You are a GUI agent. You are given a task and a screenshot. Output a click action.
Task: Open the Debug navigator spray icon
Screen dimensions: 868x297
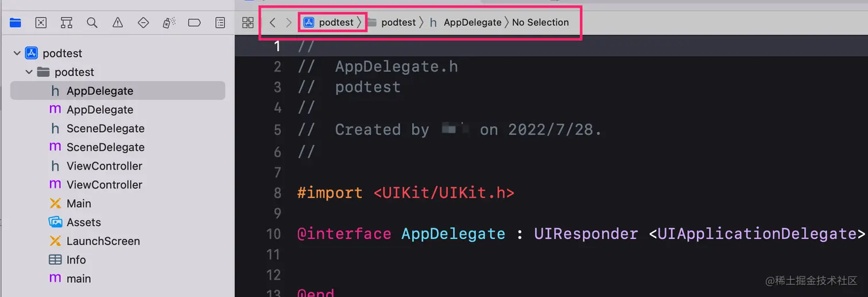169,23
